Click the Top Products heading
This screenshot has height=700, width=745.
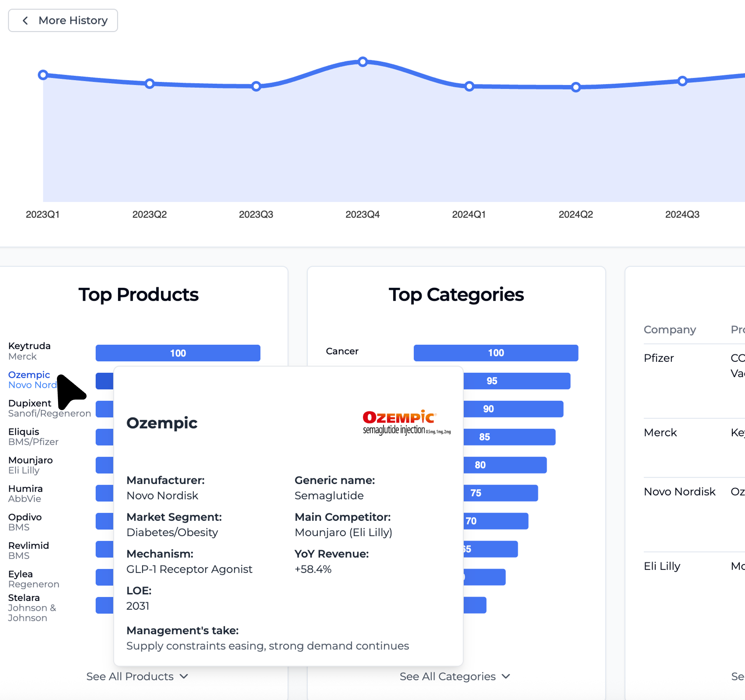coord(138,295)
